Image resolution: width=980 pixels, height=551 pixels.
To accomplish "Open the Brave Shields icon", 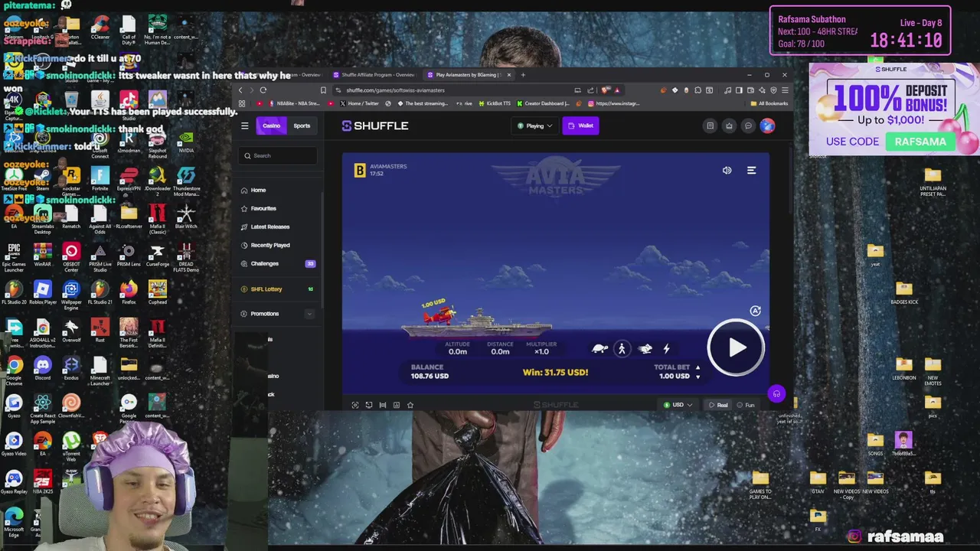I will click(605, 90).
